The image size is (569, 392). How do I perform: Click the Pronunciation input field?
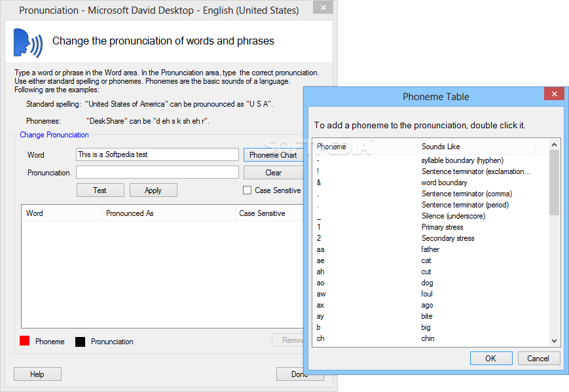[157, 172]
